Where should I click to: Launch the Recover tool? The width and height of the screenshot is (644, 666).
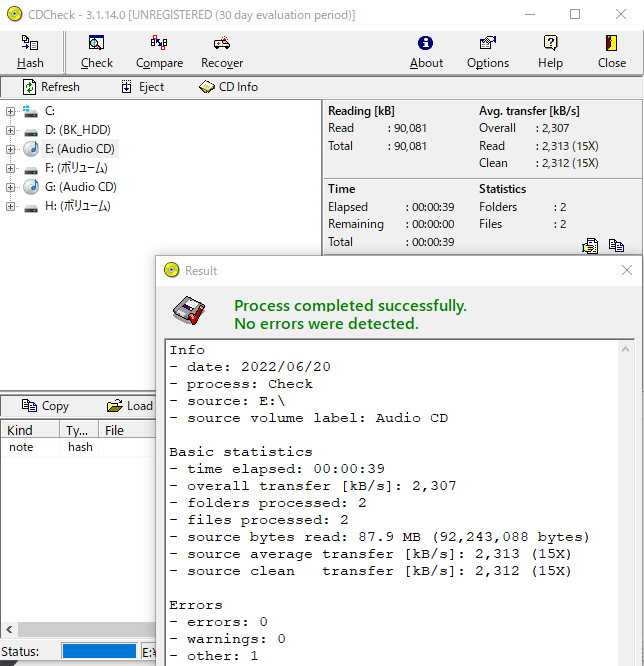(222, 44)
